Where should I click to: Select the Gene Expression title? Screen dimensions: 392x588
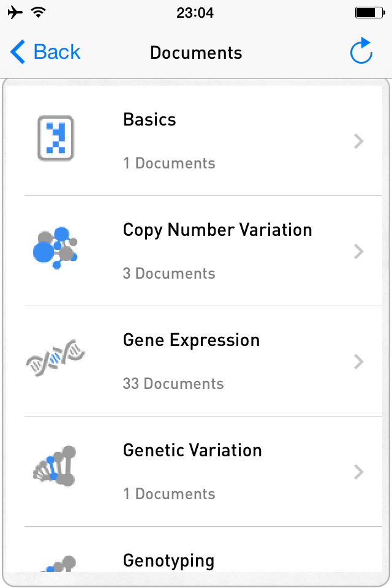point(191,340)
